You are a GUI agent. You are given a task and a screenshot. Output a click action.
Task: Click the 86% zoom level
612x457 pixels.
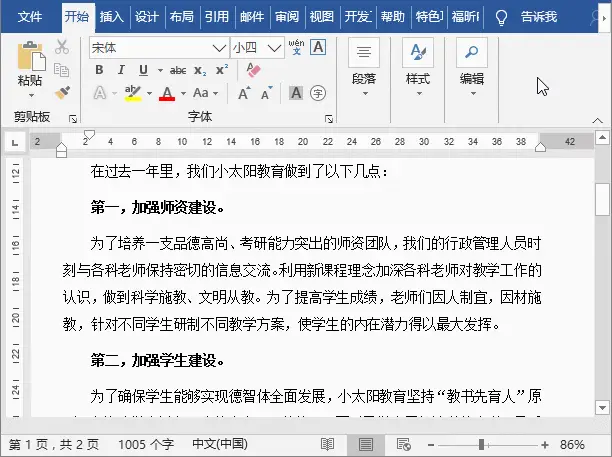pos(572,445)
